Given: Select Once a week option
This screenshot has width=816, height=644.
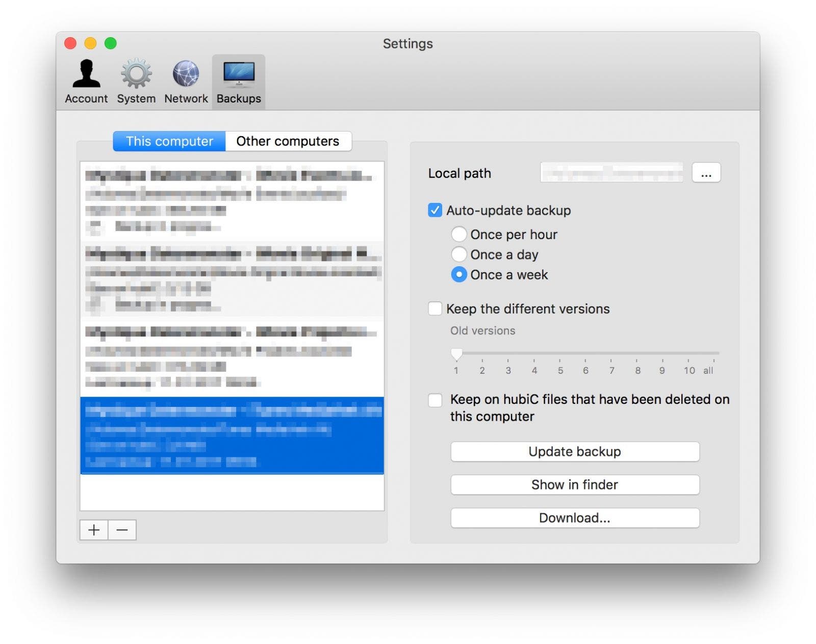Looking at the screenshot, I should pyautogui.click(x=459, y=274).
